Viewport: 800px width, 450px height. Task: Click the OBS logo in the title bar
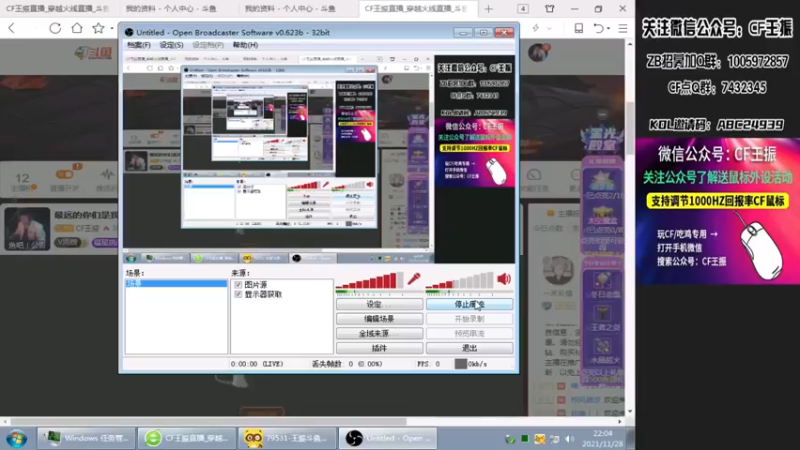pos(129,33)
